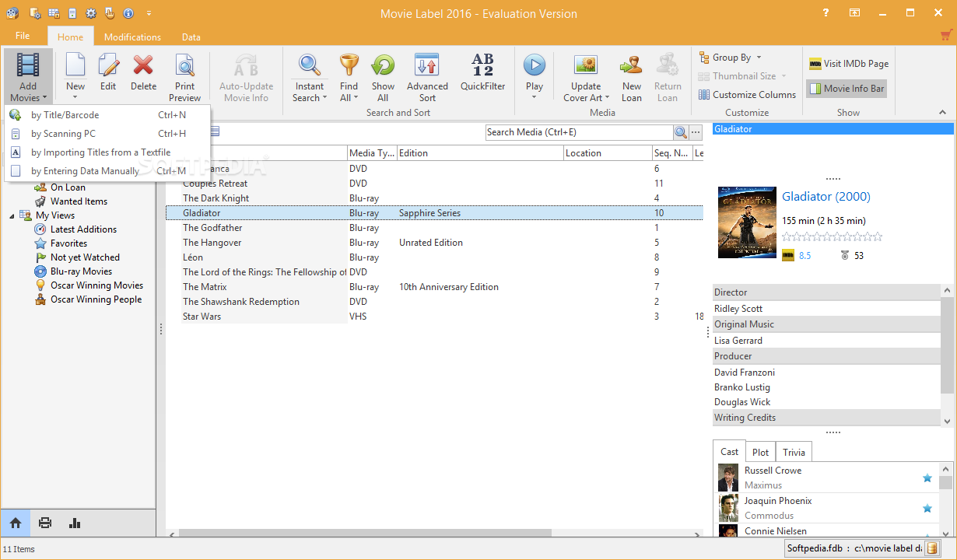
Task: Select Wanted Items in the tree
Action: point(79,201)
